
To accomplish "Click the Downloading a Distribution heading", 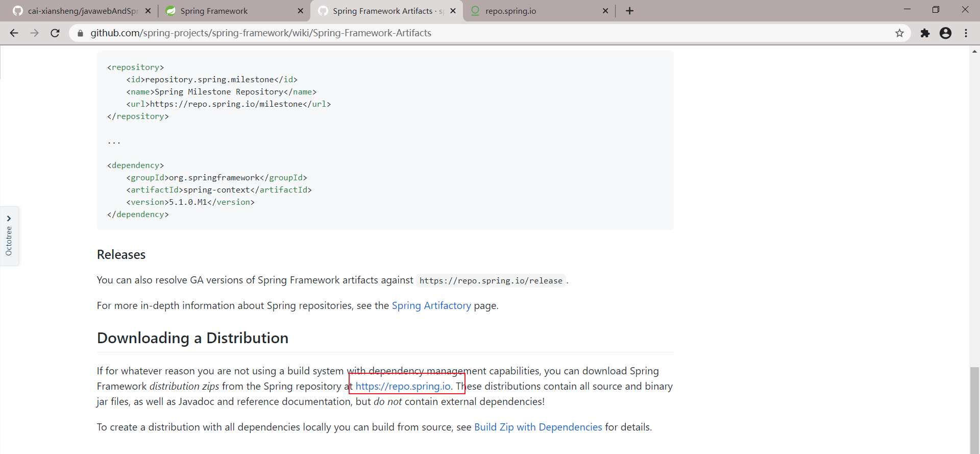I will click(192, 338).
